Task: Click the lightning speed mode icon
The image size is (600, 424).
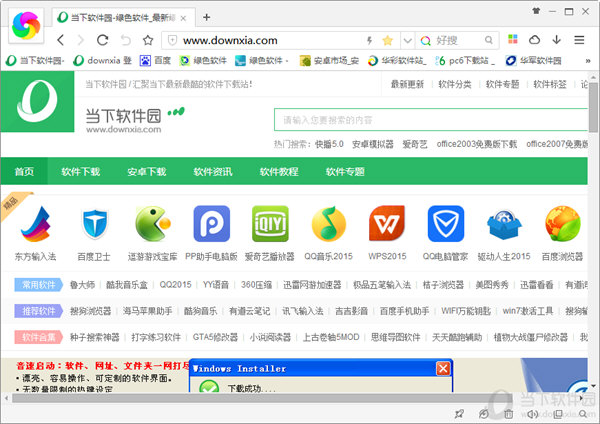Action: [x=369, y=40]
